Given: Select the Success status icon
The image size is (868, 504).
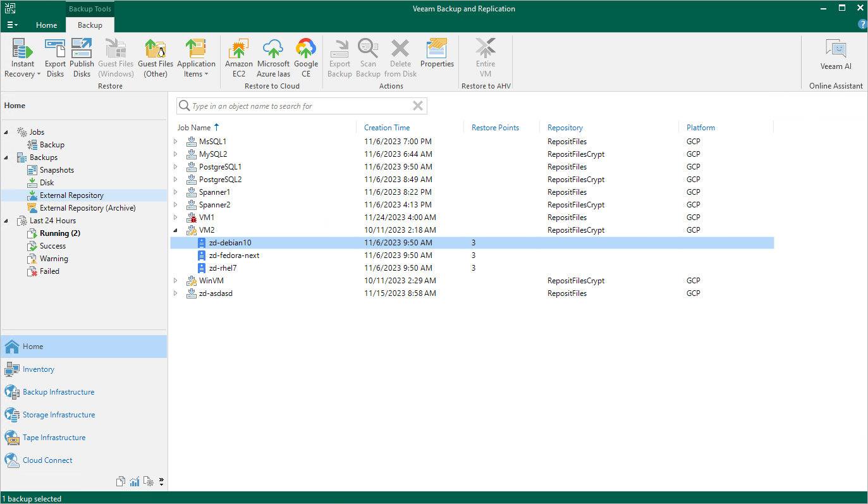Looking at the screenshot, I should tap(33, 246).
